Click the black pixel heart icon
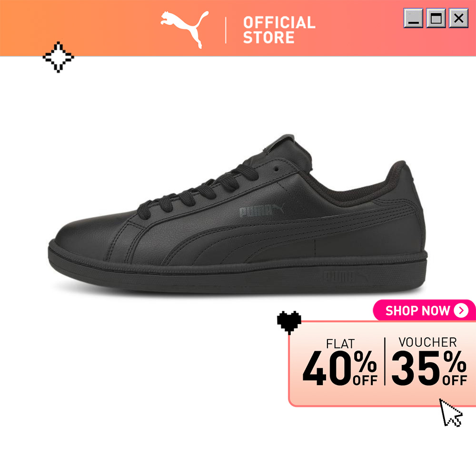This screenshot has height=476, width=476. click(x=289, y=323)
